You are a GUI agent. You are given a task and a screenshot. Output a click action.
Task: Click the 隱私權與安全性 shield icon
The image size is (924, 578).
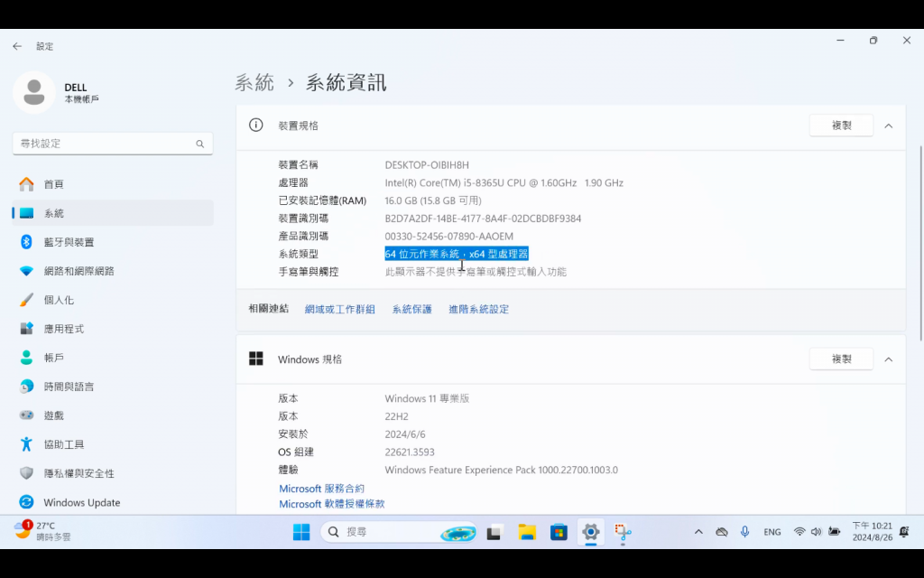pyautogui.click(x=26, y=473)
